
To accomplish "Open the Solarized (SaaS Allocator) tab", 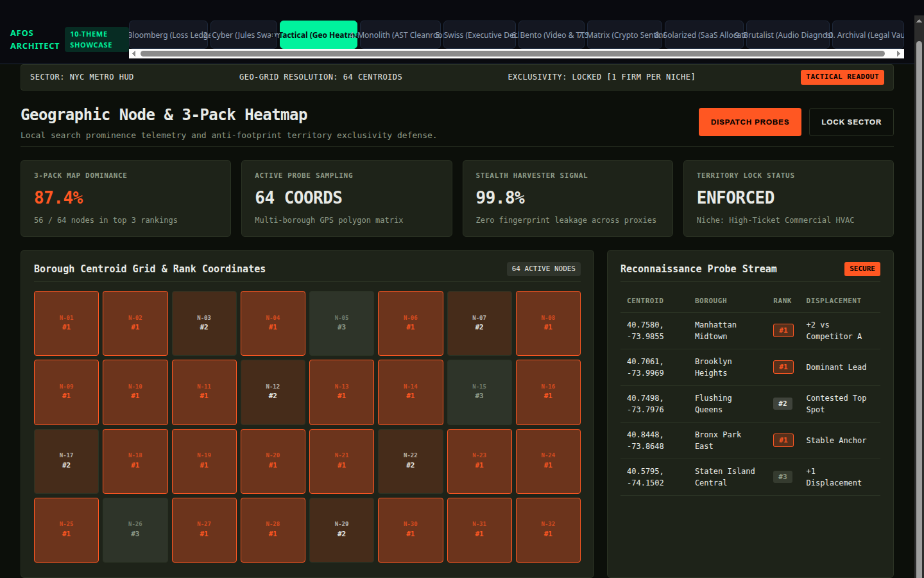I will [x=704, y=35].
